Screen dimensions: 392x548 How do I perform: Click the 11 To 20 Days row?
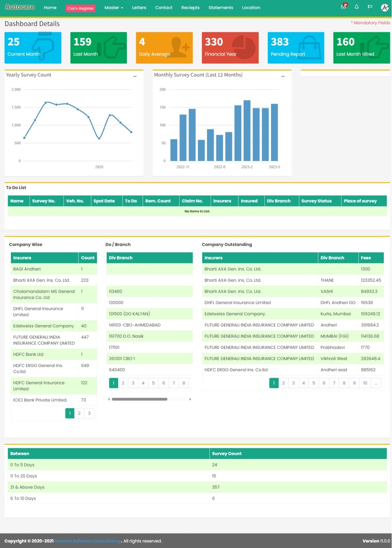(197, 476)
